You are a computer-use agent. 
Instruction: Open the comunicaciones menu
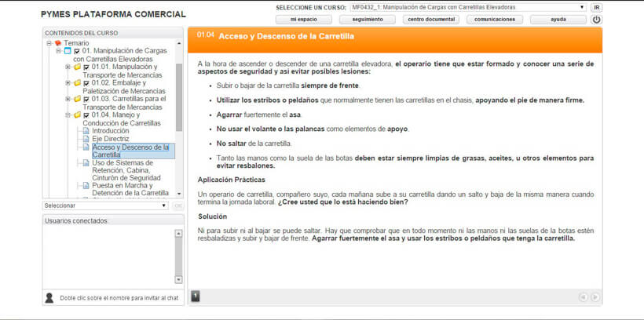click(x=495, y=20)
